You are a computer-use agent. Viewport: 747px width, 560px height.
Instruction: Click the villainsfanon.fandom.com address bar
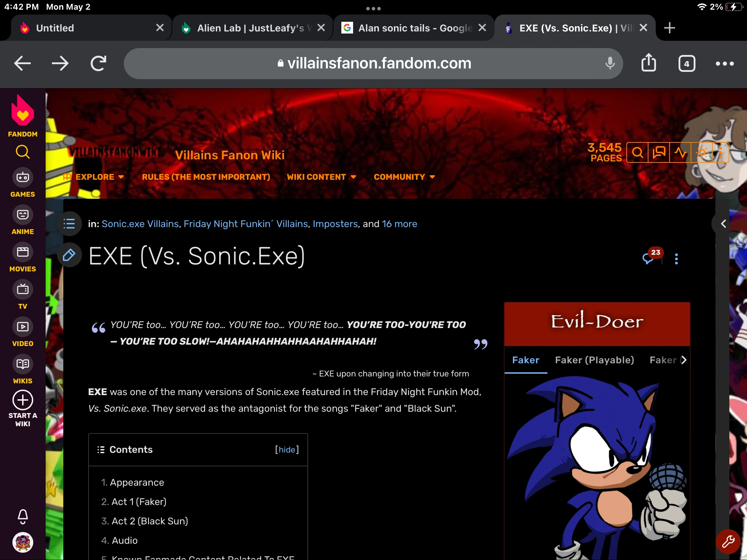379,63
